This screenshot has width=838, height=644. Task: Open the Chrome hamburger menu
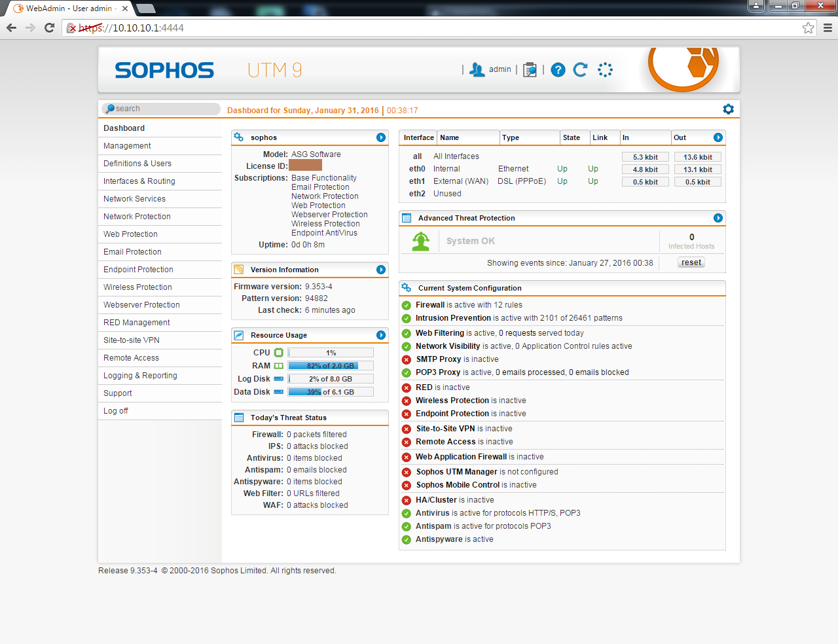click(x=828, y=27)
